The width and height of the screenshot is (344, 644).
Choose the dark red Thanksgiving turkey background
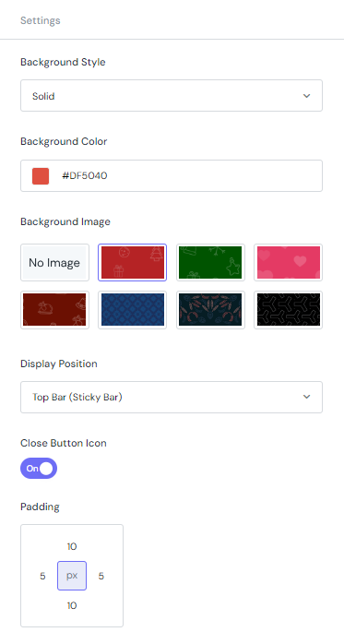(x=54, y=310)
